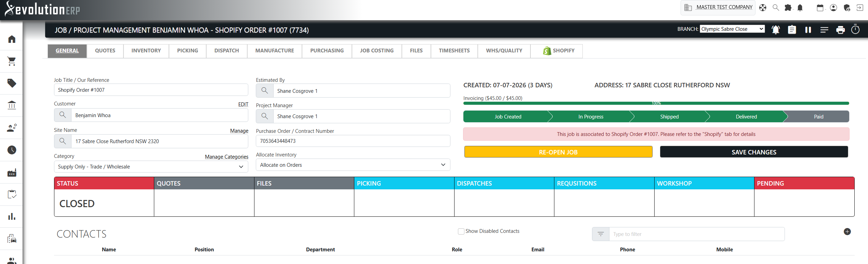Search Estimated By using magnifier icon

point(265,91)
